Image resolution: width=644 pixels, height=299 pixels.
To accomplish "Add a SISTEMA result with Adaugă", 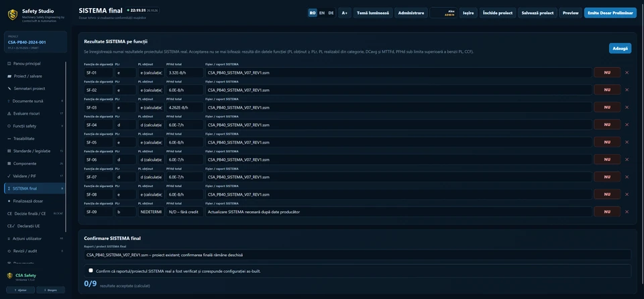I will point(620,48).
